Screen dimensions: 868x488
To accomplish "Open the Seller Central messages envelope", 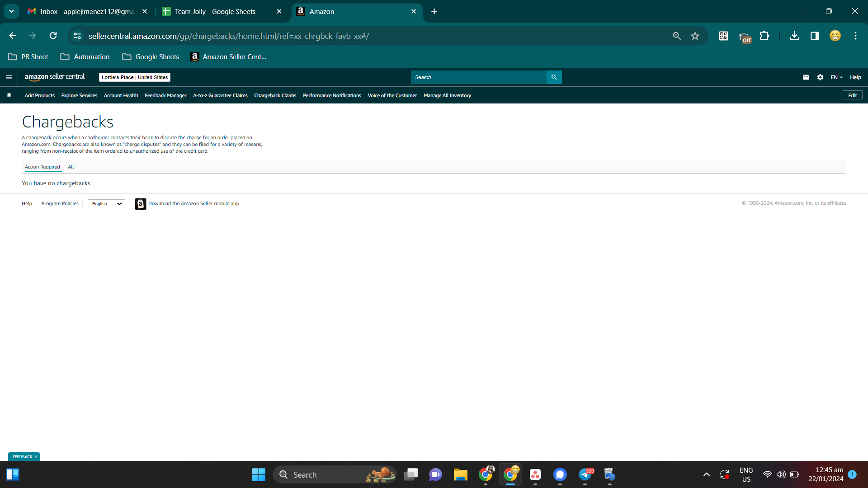I will pos(806,77).
